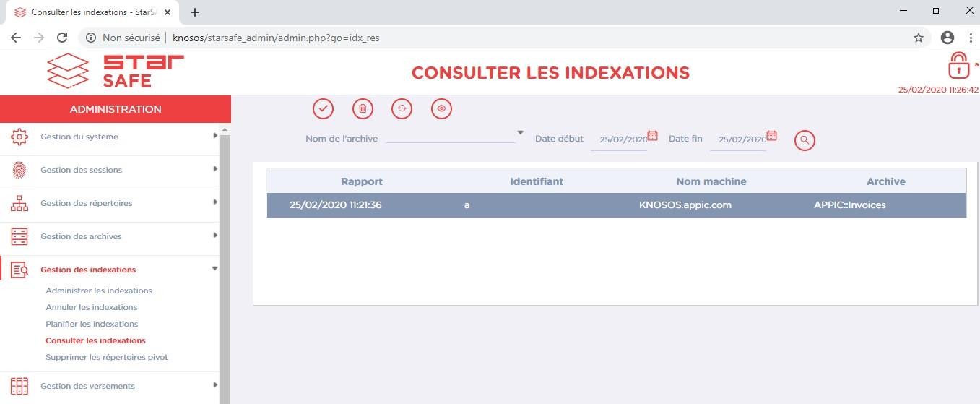
Task: Select the APPIC::Invoices report row
Action: (615, 205)
